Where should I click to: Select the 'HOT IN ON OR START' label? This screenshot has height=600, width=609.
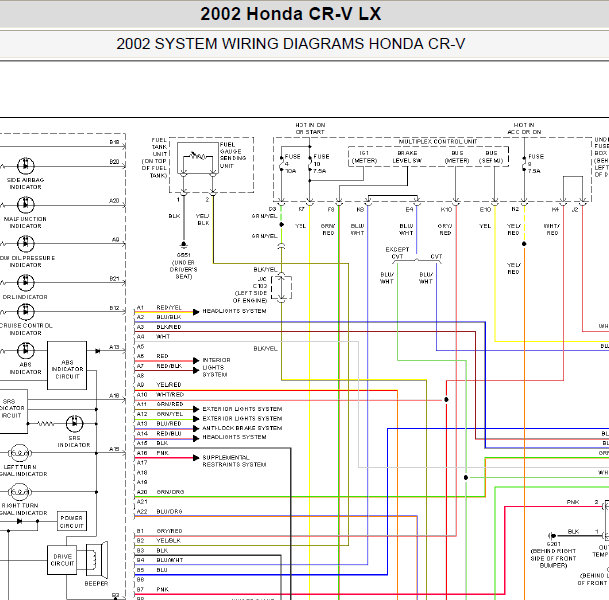tap(310, 129)
